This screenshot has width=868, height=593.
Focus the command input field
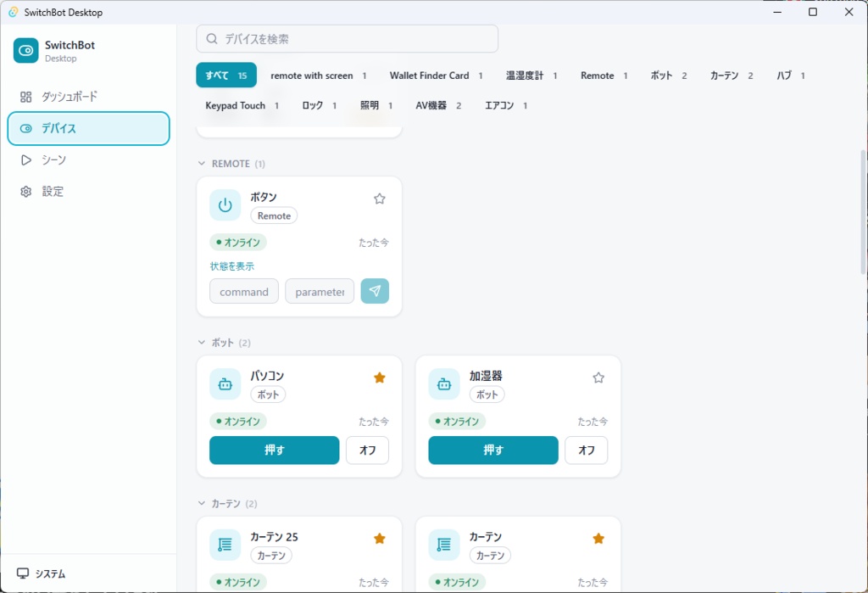[244, 291]
